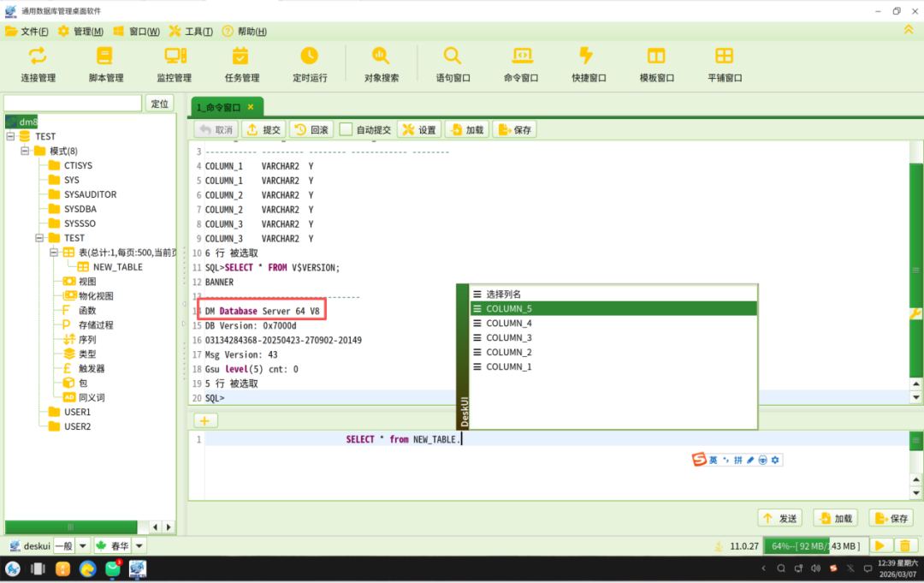Click the yellow run arrow in status bar
This screenshot has height=583, width=924.
coord(880,546)
